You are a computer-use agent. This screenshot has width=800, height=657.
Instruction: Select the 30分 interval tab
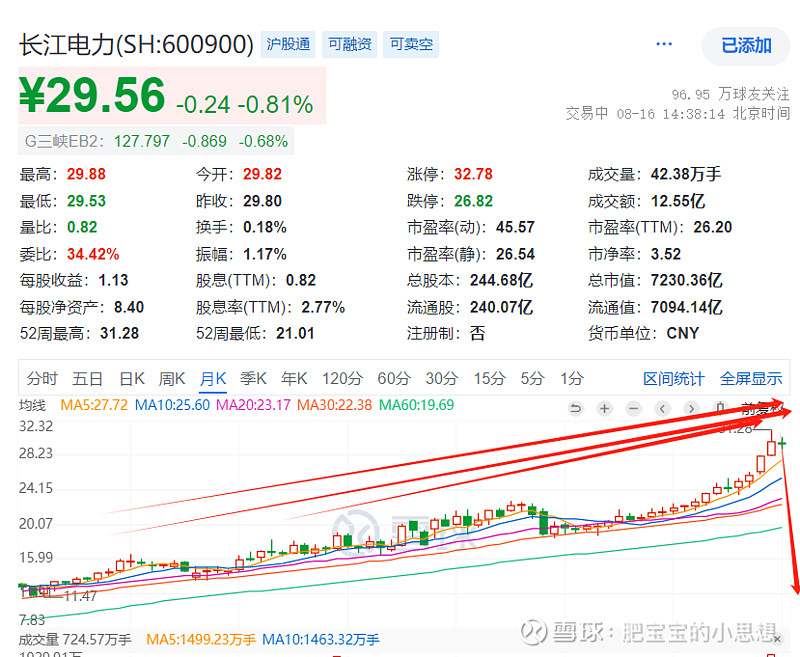point(442,379)
